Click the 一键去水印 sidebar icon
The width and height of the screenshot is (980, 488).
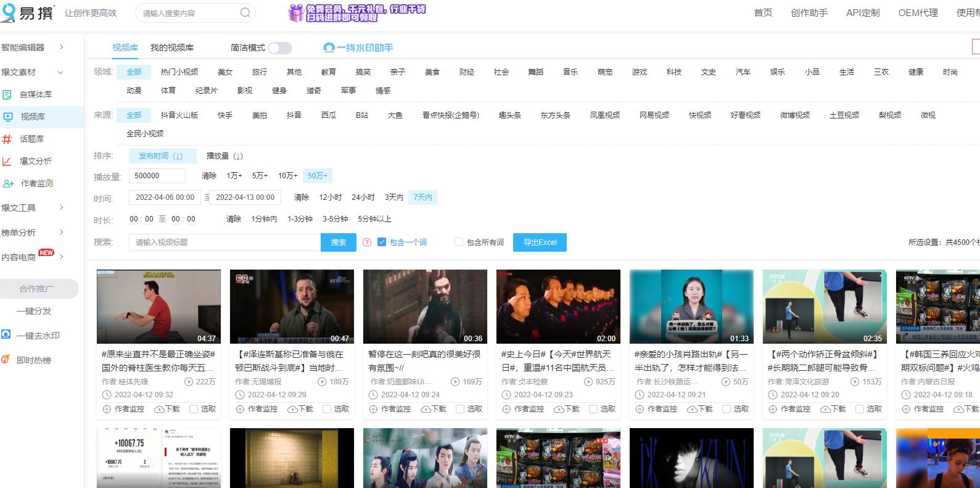[6, 334]
